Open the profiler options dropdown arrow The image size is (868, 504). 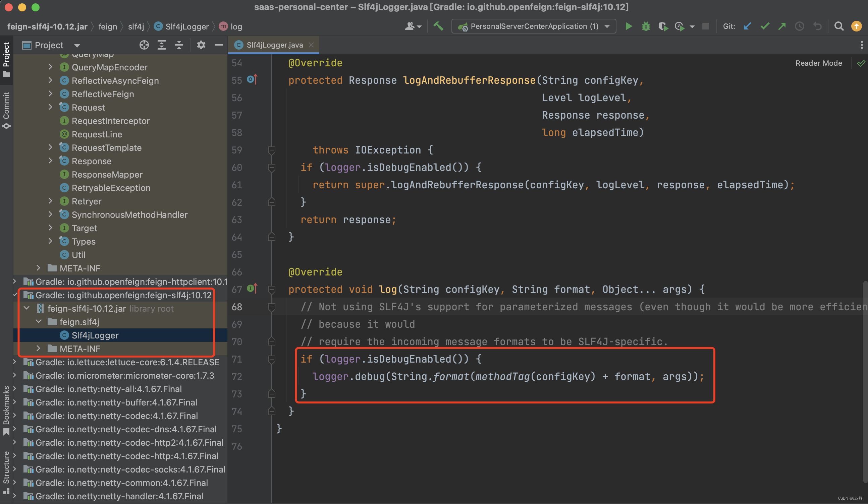[x=692, y=26]
